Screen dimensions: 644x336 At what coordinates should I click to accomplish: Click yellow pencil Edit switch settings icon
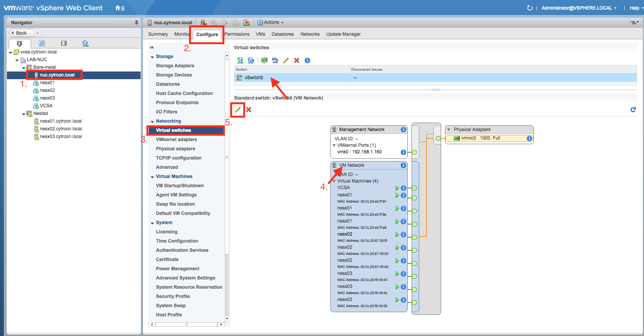(x=285, y=60)
